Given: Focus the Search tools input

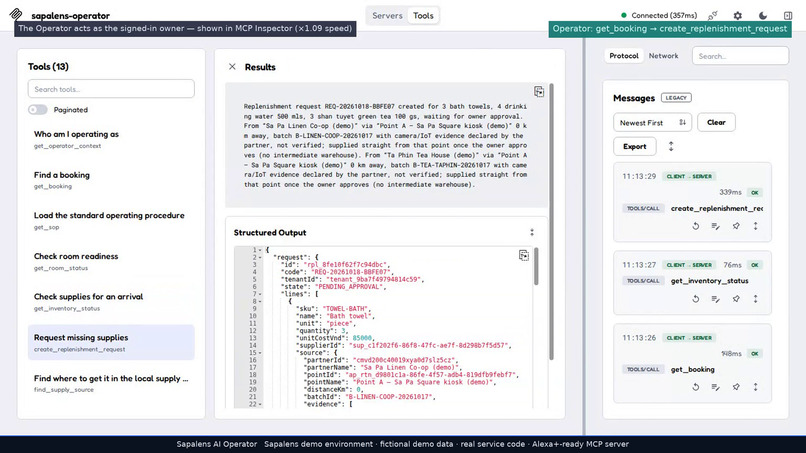Looking at the screenshot, I should tap(111, 89).
